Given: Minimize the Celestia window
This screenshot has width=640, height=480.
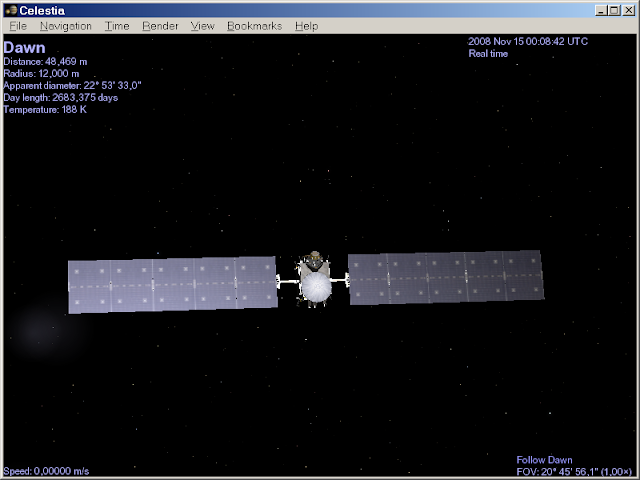Looking at the screenshot, I should click(600, 11).
